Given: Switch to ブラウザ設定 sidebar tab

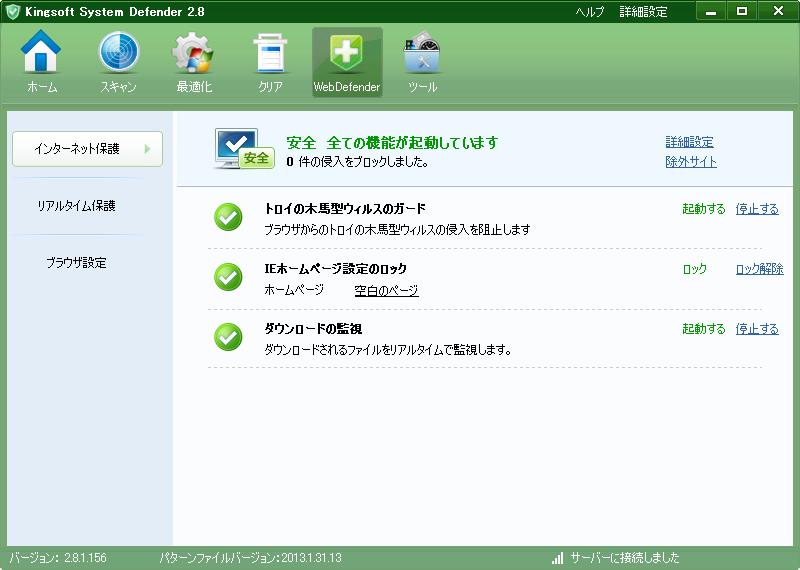Looking at the screenshot, I should click(77, 263).
